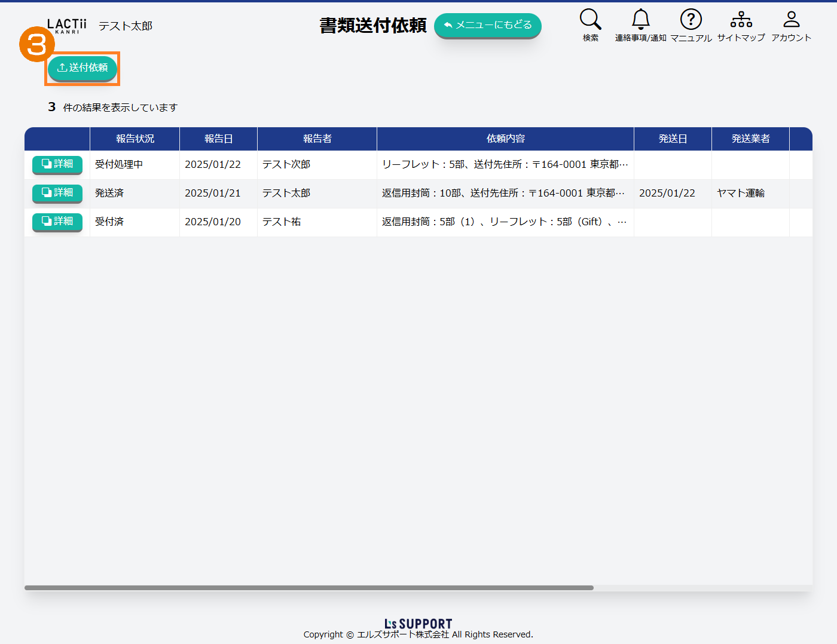The image size is (837, 644).
Task: Click the 報告状況 column header
Action: tap(135, 139)
